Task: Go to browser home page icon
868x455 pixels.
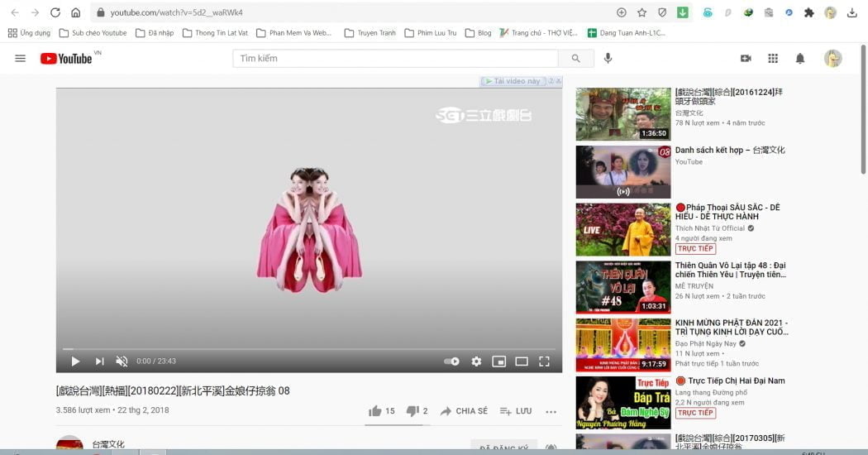Action: 76,12
